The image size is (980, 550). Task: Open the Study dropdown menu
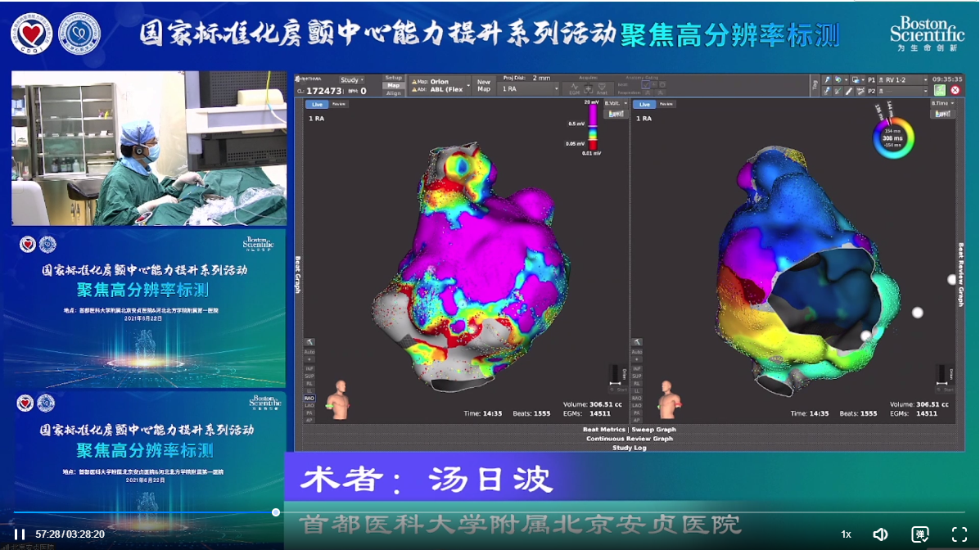[350, 79]
